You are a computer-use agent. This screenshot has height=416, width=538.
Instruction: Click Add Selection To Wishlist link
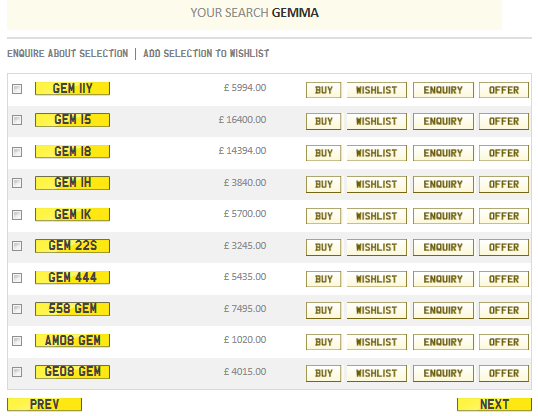coord(206,54)
